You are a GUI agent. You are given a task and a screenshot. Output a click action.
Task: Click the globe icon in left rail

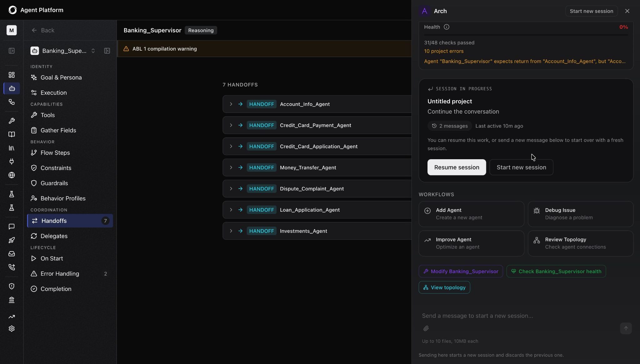tap(12, 175)
